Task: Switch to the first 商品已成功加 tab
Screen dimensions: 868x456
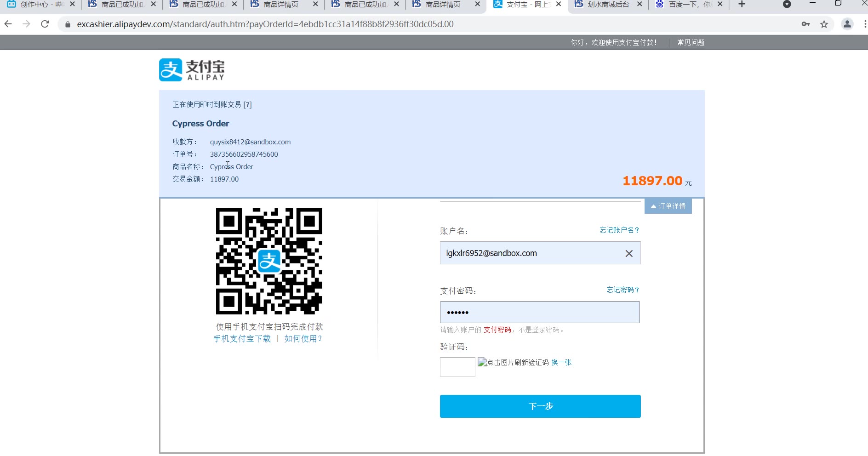Action: pyautogui.click(x=122, y=4)
